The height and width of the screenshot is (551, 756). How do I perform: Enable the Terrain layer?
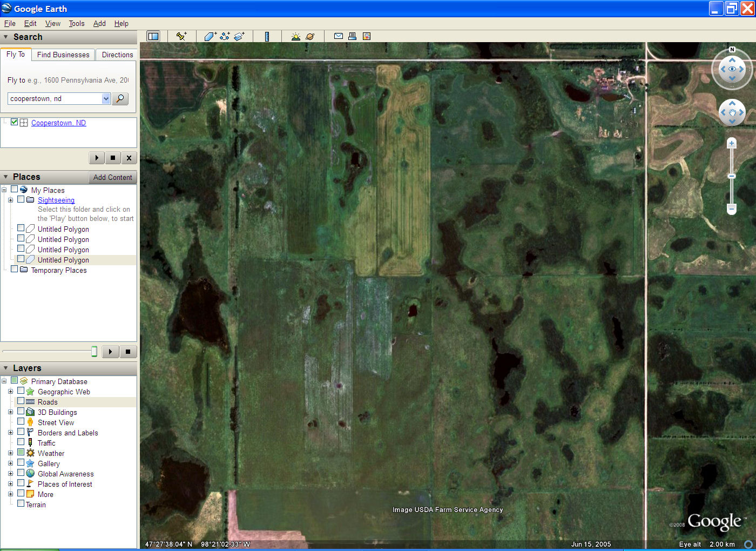tap(21, 503)
